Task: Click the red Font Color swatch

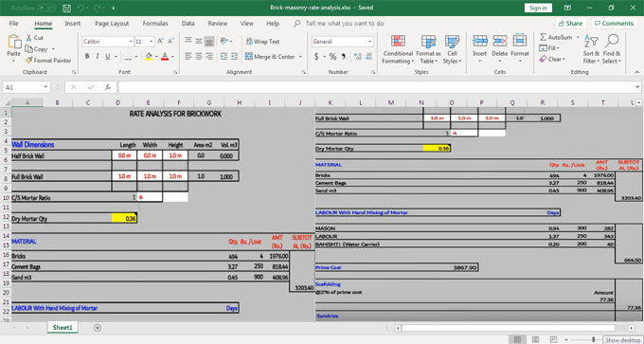Action: (165, 56)
